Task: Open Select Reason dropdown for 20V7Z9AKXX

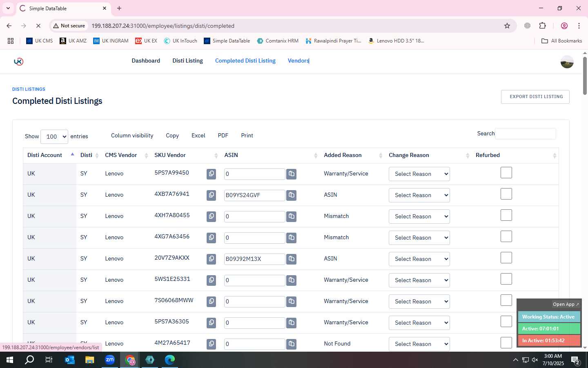Action: pyautogui.click(x=419, y=259)
